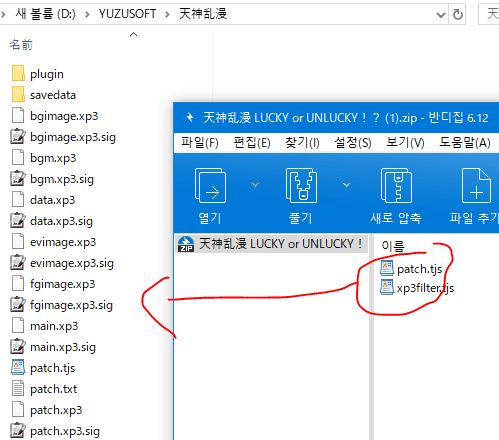499x440 pixels.
Task: Open the 설정(S) menu
Action: coord(353,143)
